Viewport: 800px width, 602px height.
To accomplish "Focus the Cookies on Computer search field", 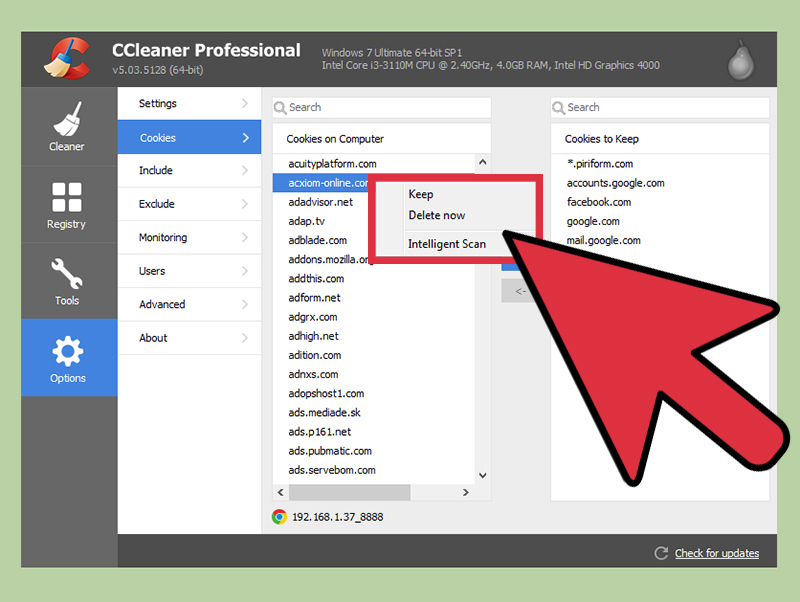I will [382, 108].
